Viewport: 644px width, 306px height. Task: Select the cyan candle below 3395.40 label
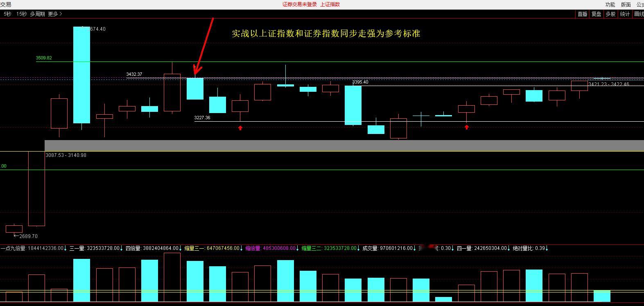(x=353, y=105)
